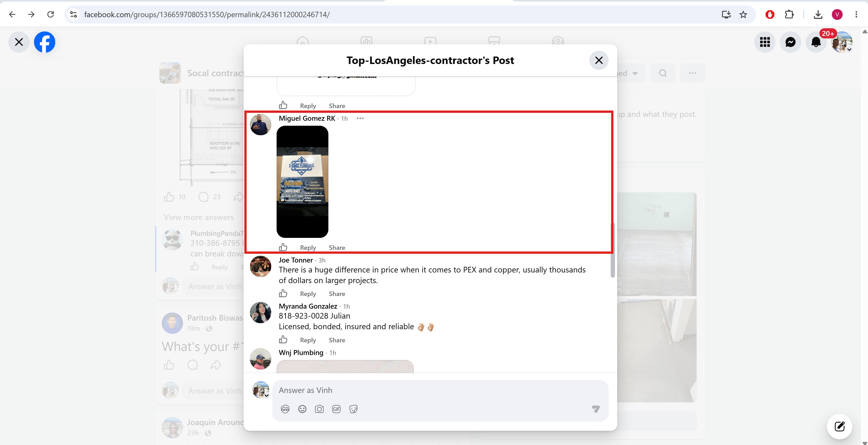Open the Facebook apps grid menu
This screenshot has width=868, height=445.
coord(765,42)
